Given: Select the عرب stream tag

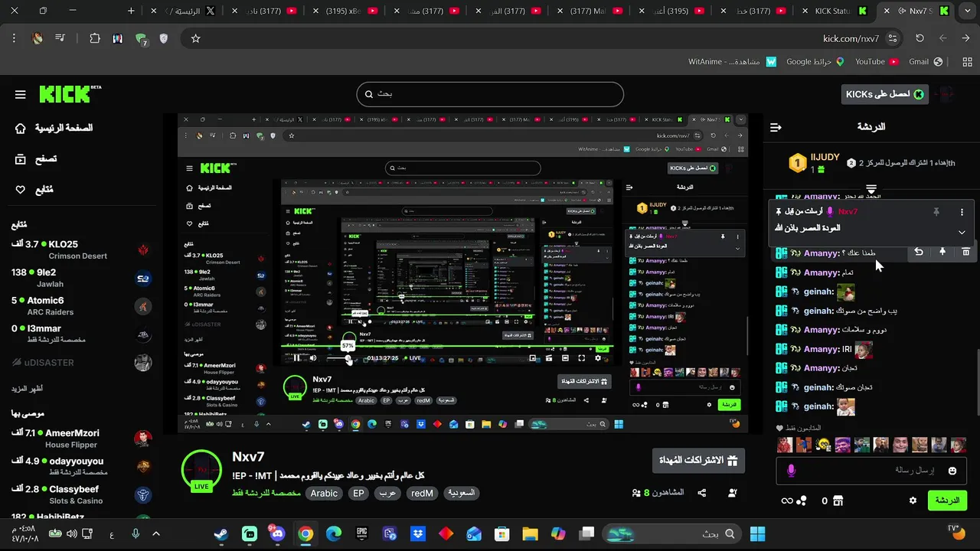Looking at the screenshot, I should pos(388,494).
